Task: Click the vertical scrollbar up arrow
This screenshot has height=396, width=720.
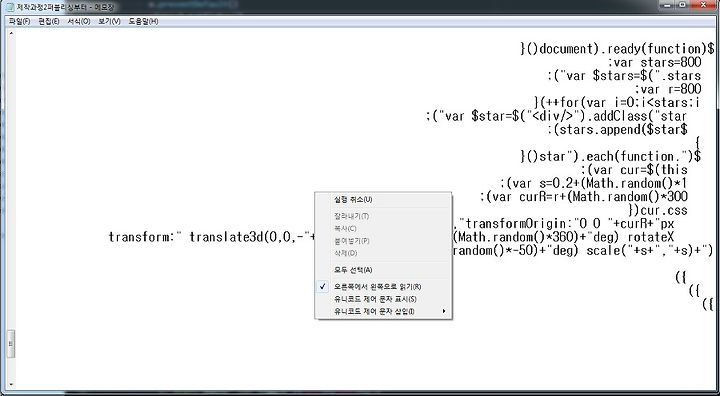Action: click(11, 33)
